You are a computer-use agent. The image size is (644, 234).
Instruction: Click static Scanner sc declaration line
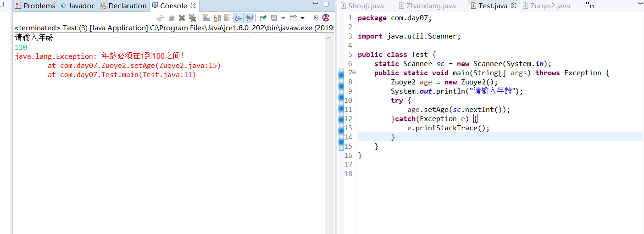coord(462,64)
